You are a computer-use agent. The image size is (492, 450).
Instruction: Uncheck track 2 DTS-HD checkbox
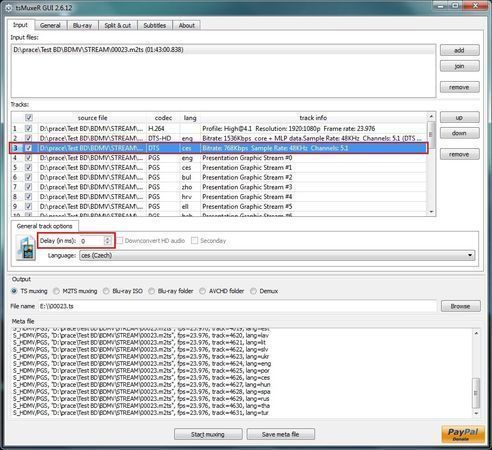tap(29, 138)
